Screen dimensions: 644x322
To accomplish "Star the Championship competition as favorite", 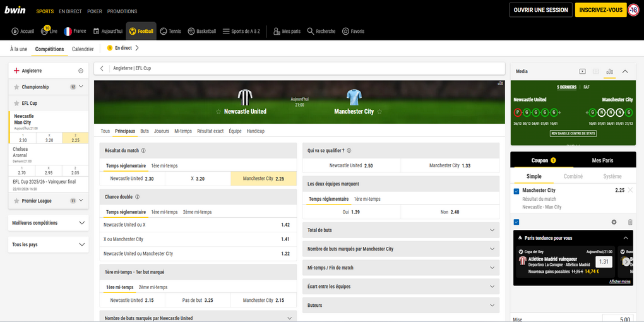I will [x=16, y=87].
